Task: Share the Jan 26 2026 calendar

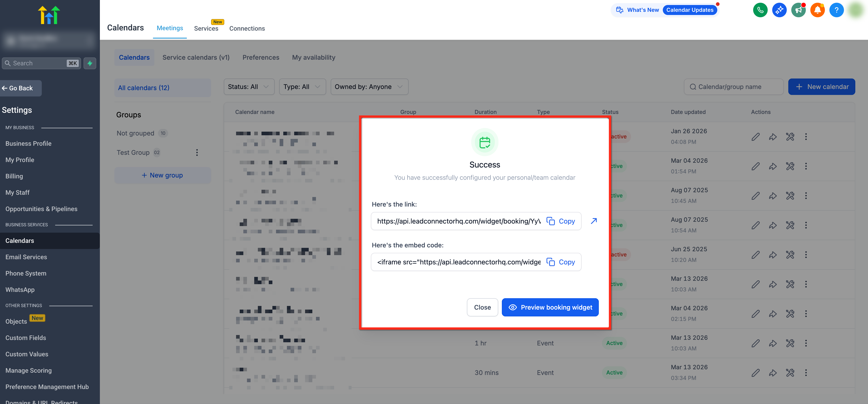Action: point(773,137)
